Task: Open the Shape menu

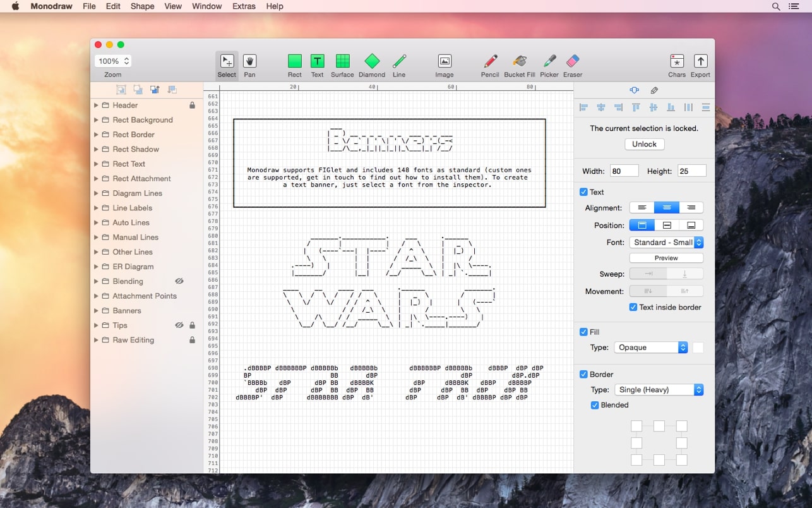Action: click(x=142, y=6)
